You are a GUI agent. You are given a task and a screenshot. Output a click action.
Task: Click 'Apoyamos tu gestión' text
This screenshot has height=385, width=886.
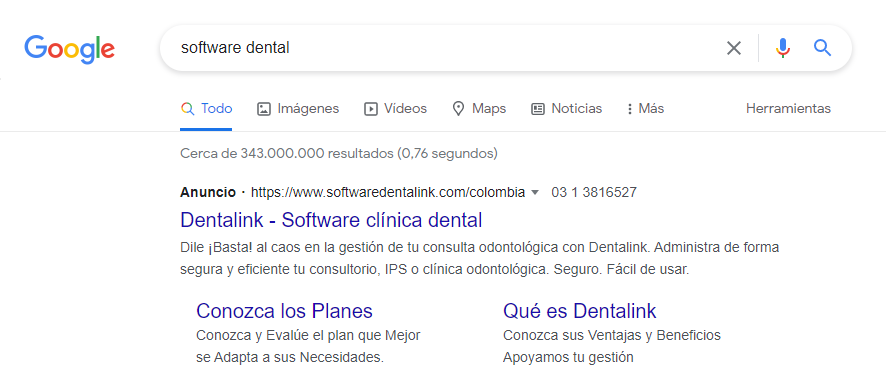click(x=568, y=358)
